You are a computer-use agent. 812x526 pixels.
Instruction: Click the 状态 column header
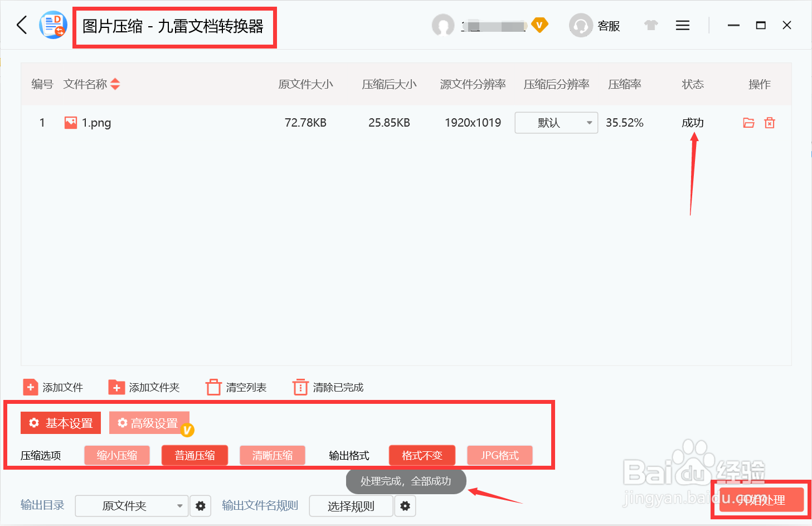click(693, 84)
